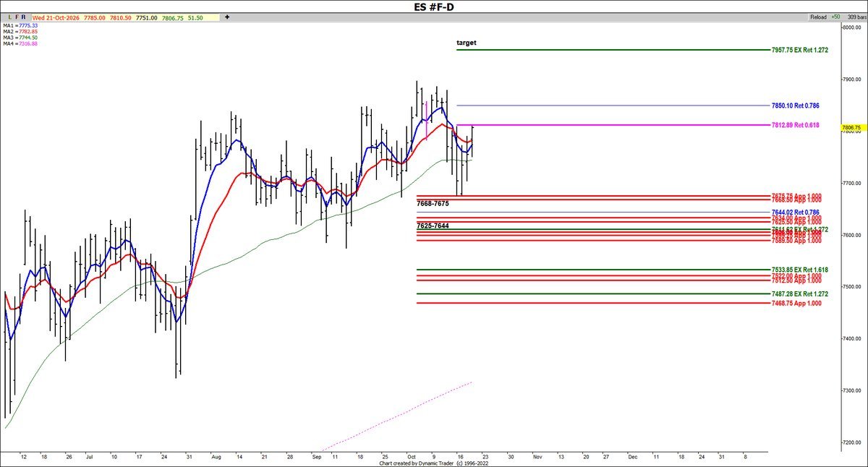Select the 7850.10 Ret 0.786 label
This screenshot has height=467, width=868.
[x=795, y=106]
